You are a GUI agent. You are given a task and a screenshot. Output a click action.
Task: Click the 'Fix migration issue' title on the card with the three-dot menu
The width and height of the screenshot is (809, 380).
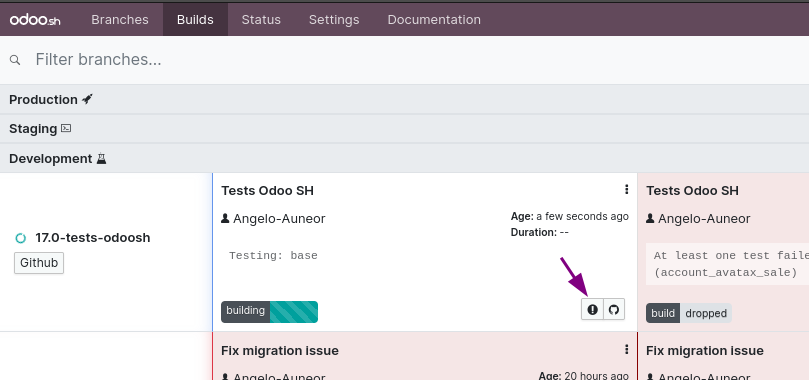280,351
